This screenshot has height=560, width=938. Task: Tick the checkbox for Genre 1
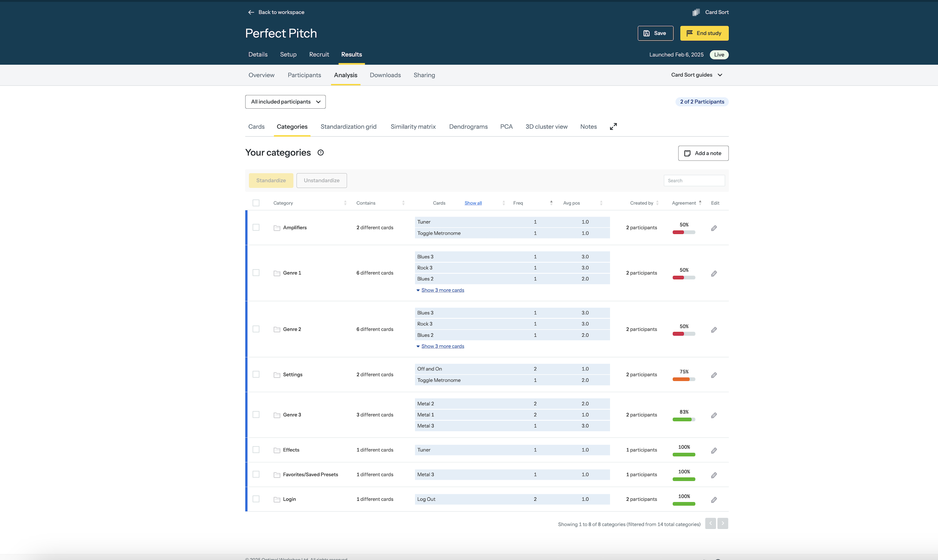tap(256, 272)
